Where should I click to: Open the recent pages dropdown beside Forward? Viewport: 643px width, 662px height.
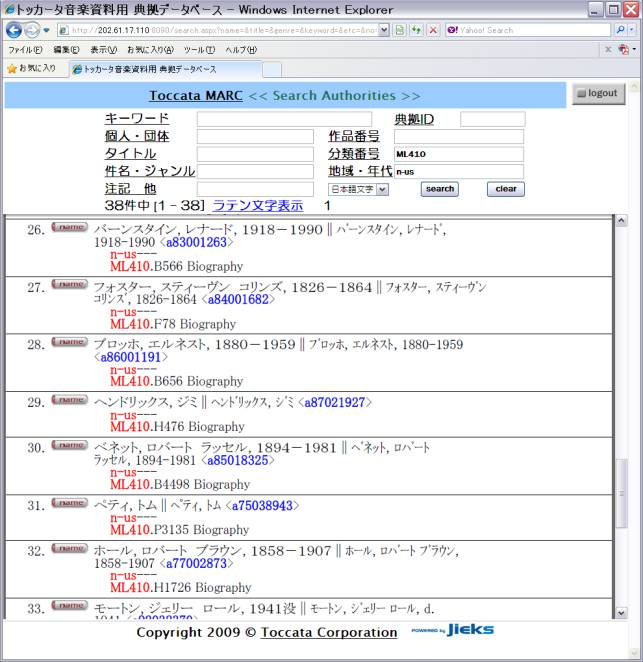click(46, 30)
